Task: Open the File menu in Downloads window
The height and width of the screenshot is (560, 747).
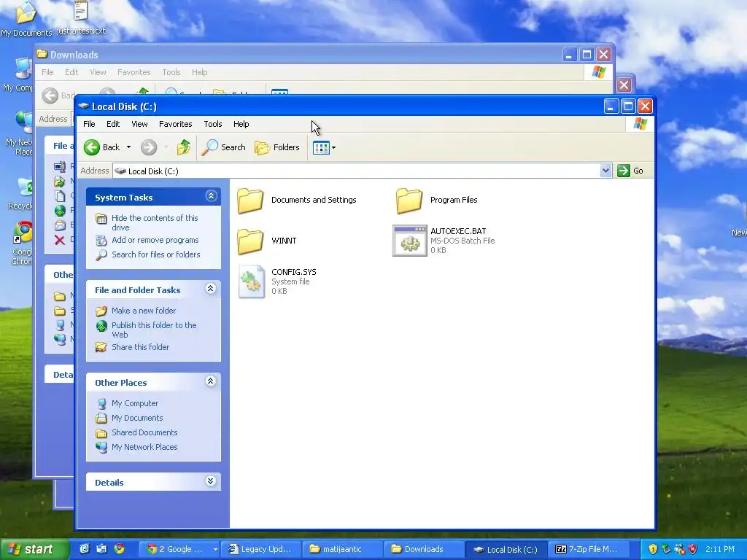Action: [x=47, y=72]
